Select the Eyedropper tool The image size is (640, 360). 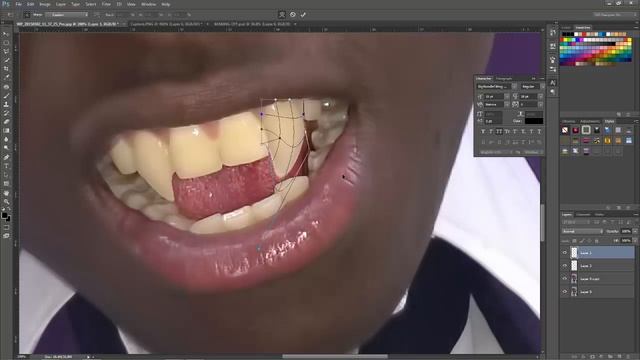click(x=6, y=78)
